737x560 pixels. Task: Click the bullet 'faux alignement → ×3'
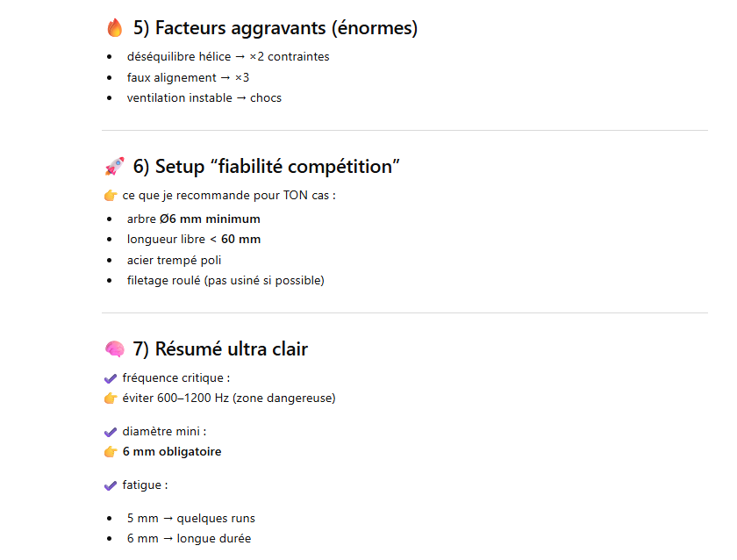click(188, 77)
